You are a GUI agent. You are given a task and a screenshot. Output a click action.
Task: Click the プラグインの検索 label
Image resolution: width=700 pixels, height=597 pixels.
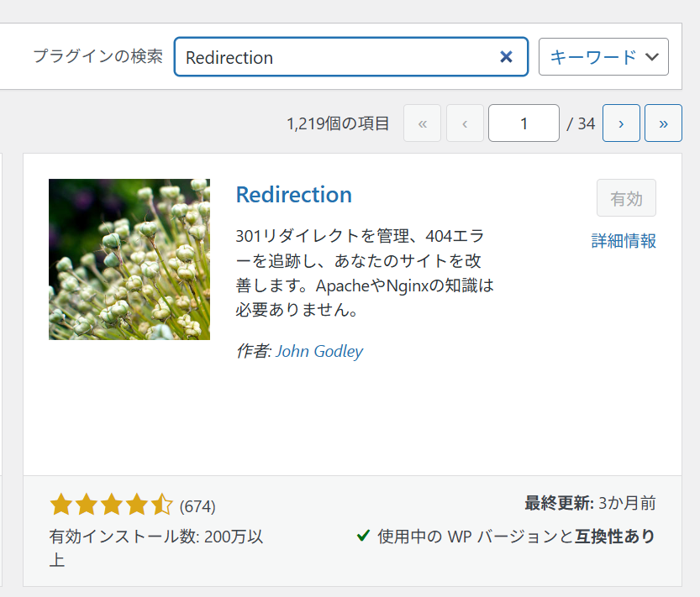coord(97,56)
